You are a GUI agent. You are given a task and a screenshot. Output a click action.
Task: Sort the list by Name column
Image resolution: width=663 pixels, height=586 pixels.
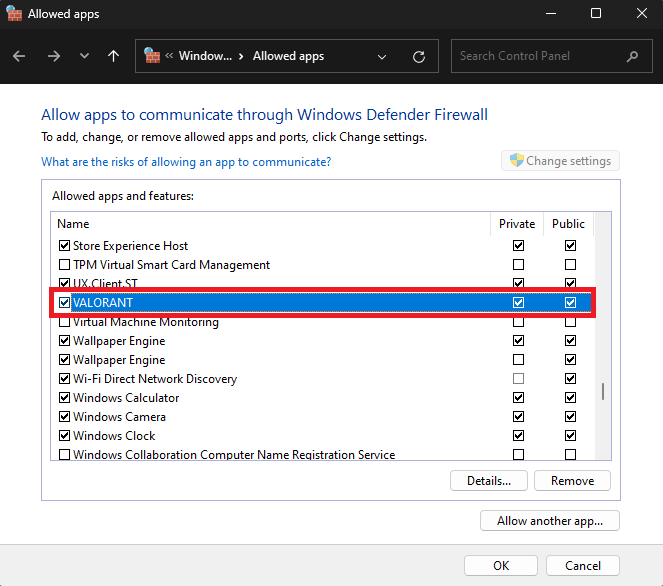(270, 224)
